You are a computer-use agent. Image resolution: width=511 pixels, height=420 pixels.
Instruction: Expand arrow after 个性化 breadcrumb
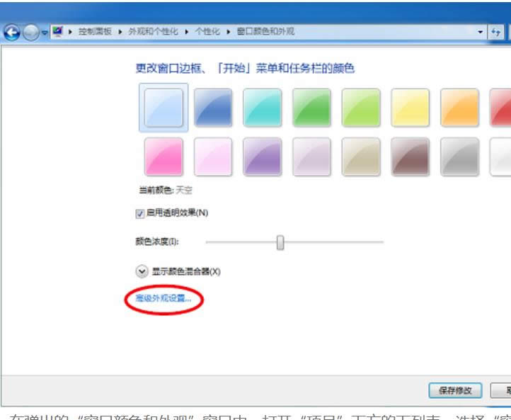pos(229,32)
